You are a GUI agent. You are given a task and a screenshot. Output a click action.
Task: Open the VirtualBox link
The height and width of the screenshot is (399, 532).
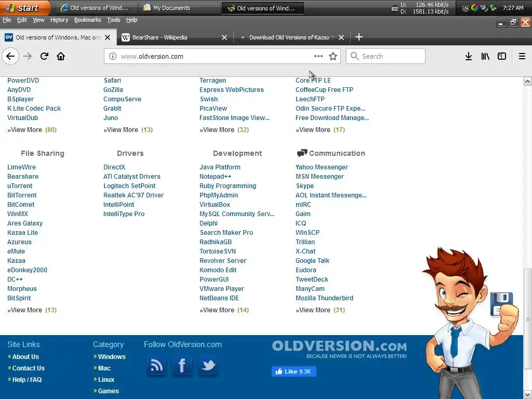pyautogui.click(x=215, y=205)
